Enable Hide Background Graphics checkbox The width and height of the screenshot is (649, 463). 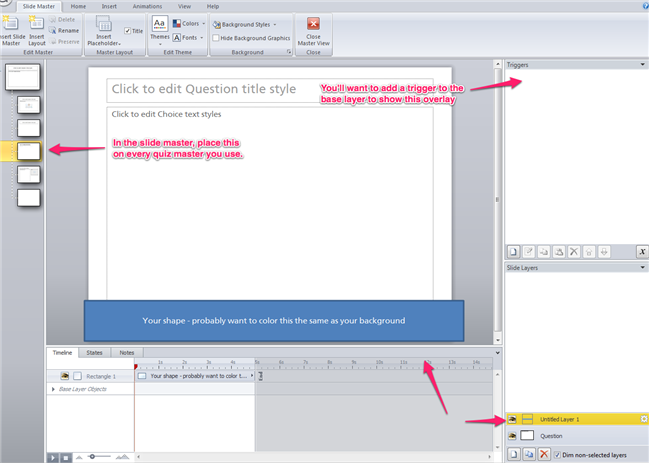214,38
